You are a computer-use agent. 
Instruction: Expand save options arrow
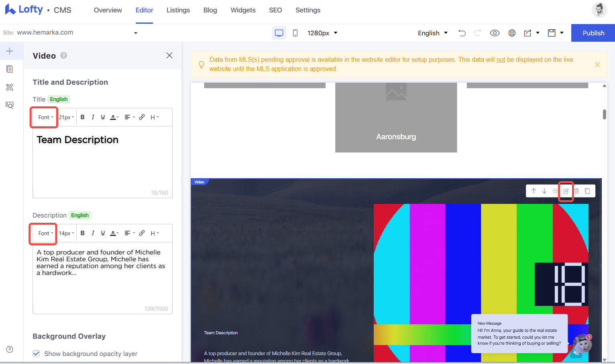562,33
